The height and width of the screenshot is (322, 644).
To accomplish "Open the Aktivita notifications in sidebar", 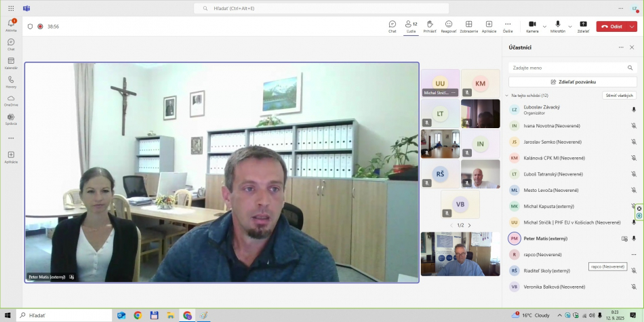I will pyautogui.click(x=11, y=25).
